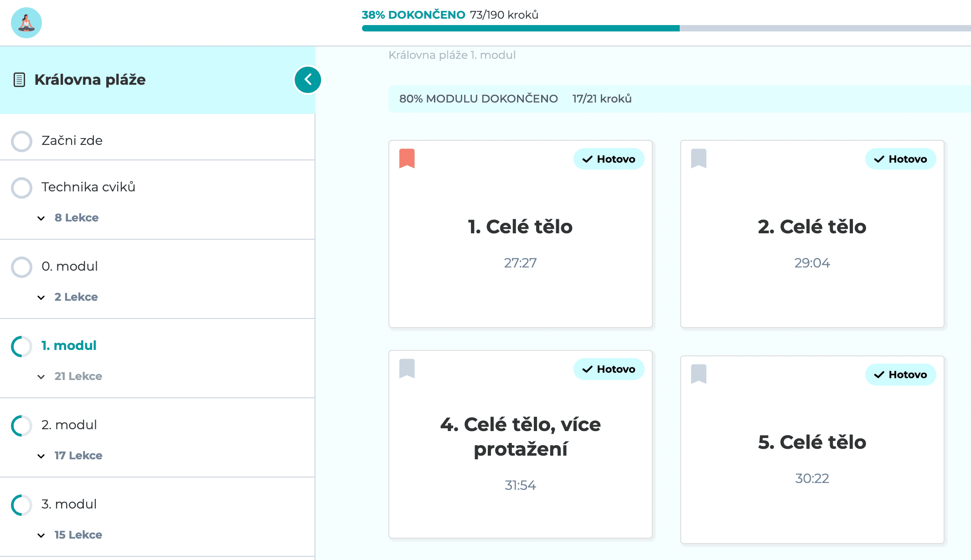Toggle completion circle for 0. modul
This screenshot has width=971, height=560.
tap(21, 267)
